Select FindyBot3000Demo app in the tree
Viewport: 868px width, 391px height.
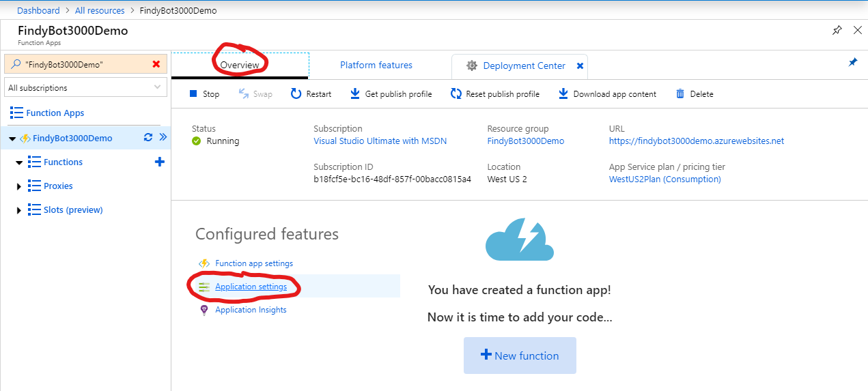[72, 139]
